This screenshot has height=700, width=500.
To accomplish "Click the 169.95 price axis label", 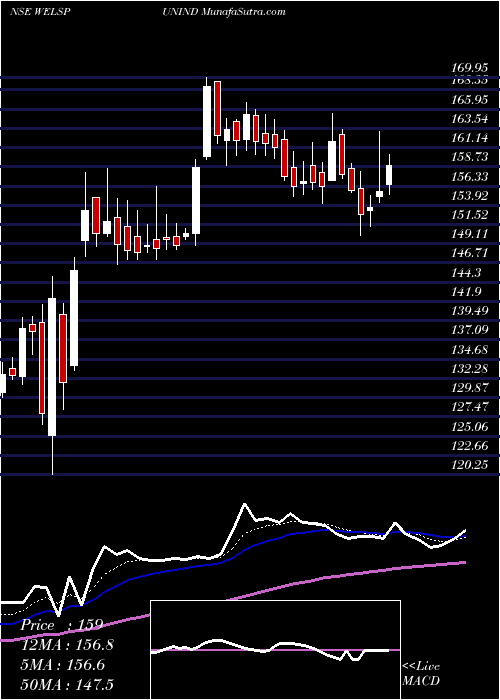I will point(469,68).
